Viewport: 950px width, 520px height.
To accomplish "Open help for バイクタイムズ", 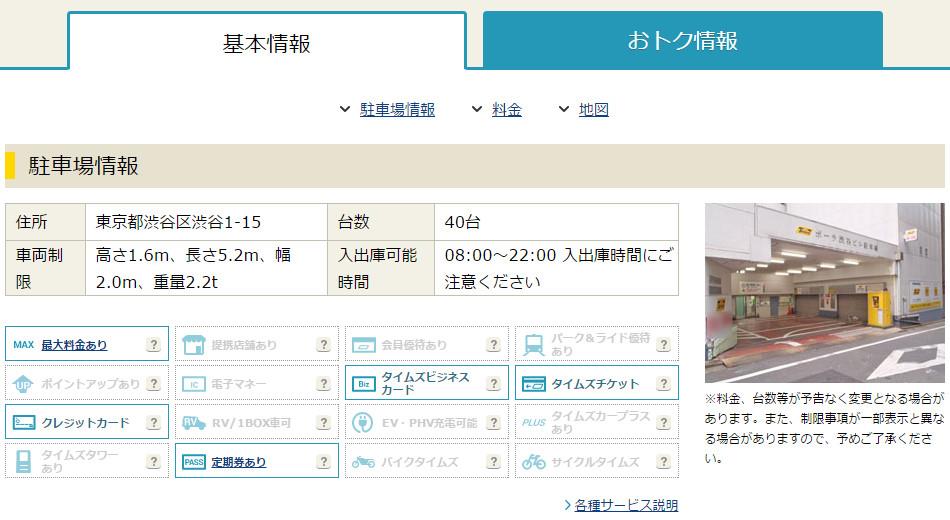I will pos(493,461).
